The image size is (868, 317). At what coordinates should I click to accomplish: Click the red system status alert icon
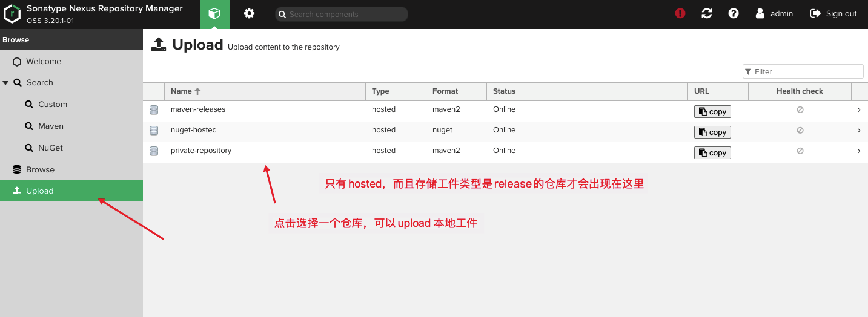coord(680,13)
